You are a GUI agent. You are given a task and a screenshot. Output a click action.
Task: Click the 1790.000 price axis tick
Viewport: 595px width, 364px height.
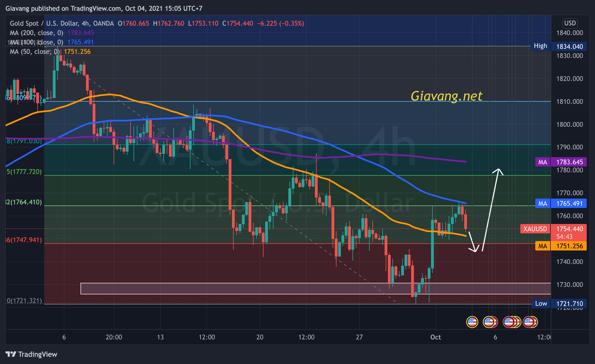pos(570,147)
